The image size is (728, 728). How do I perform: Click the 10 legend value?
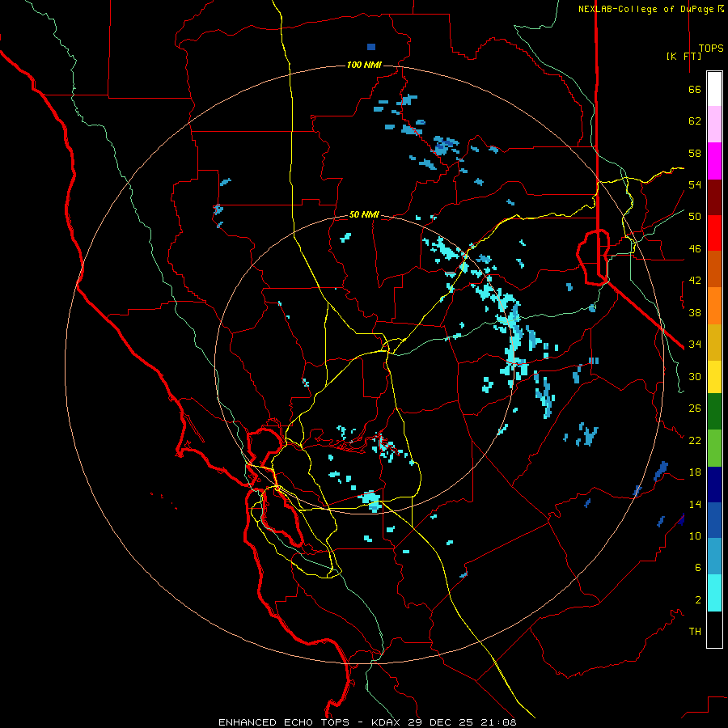(x=695, y=535)
